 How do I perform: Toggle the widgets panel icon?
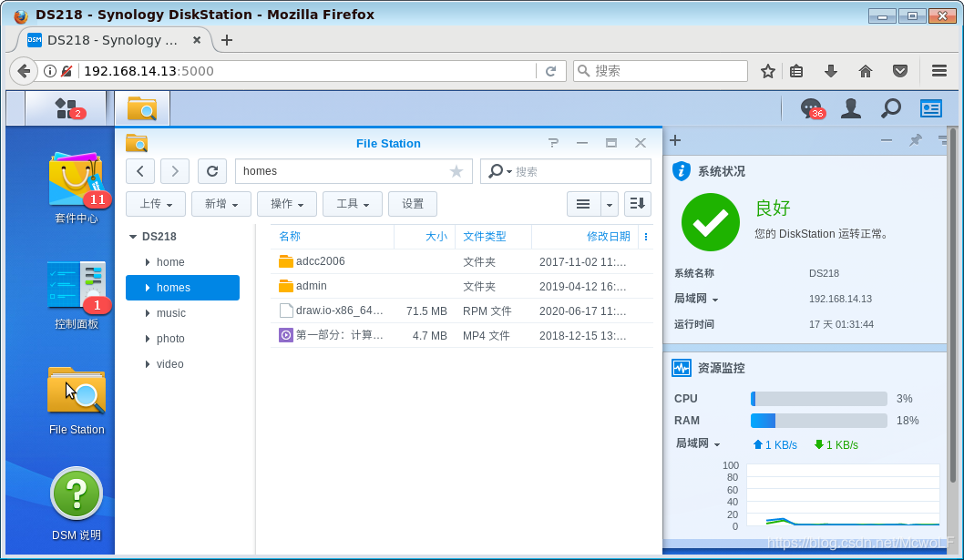coord(931,108)
